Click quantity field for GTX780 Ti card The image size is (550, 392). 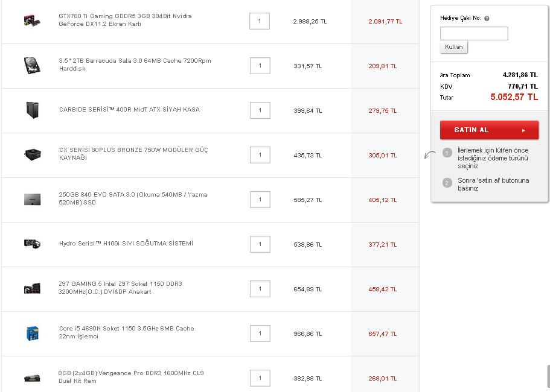click(260, 21)
